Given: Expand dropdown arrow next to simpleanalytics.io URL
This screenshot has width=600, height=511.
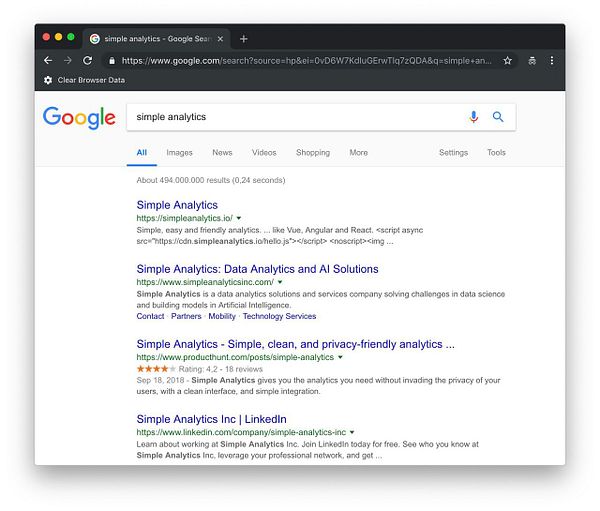Looking at the screenshot, I should (239, 218).
